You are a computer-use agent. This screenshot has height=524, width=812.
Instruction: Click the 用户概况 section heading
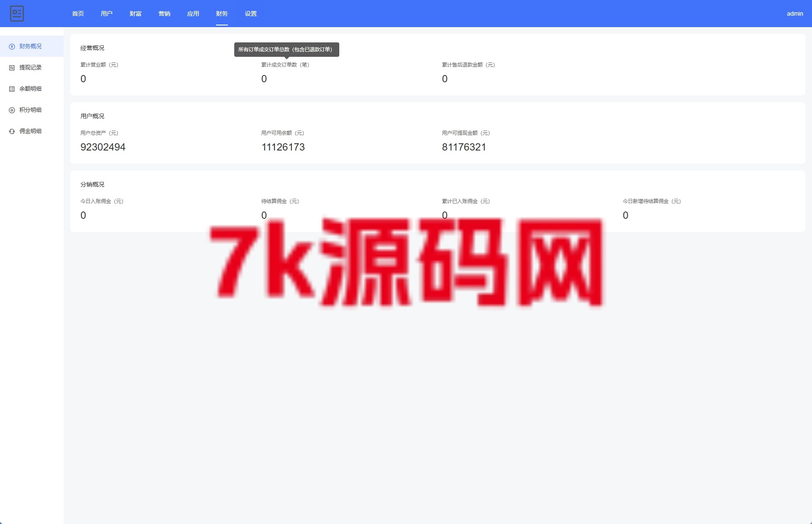click(x=92, y=116)
